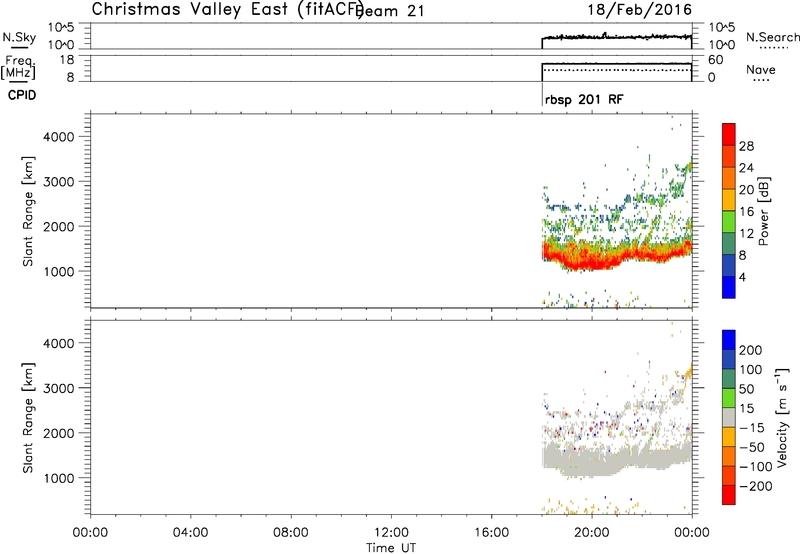The height and width of the screenshot is (554, 800).
Task: Click the Power [dB] colorbar label
Action: tap(763, 211)
